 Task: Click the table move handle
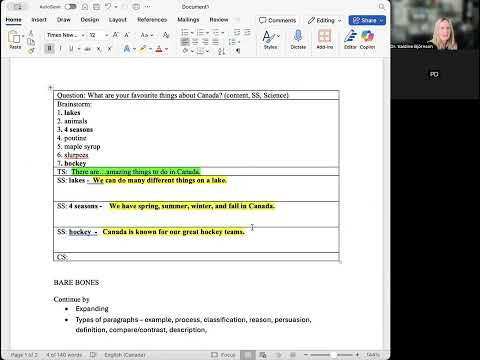(50, 88)
